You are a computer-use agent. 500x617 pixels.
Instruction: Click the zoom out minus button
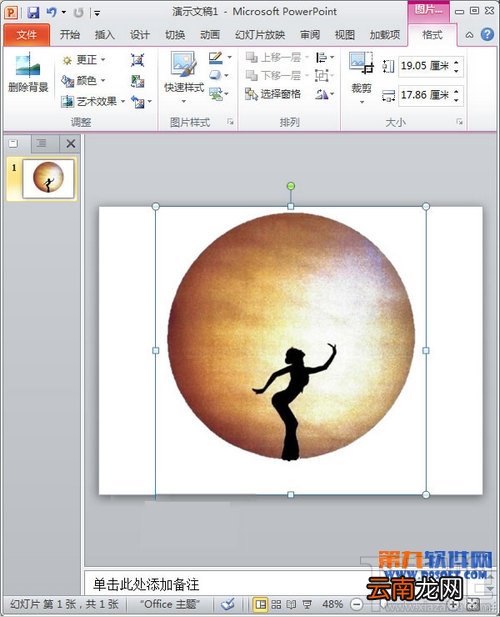pyautogui.click(x=356, y=604)
